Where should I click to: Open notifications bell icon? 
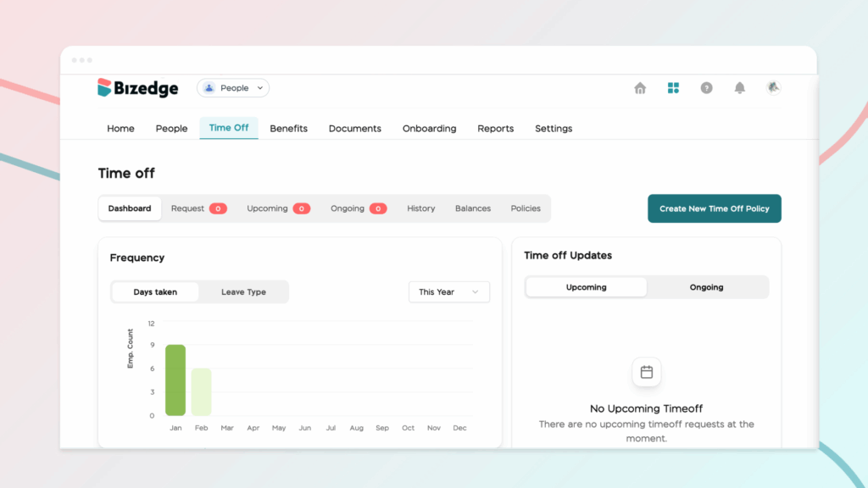(739, 88)
